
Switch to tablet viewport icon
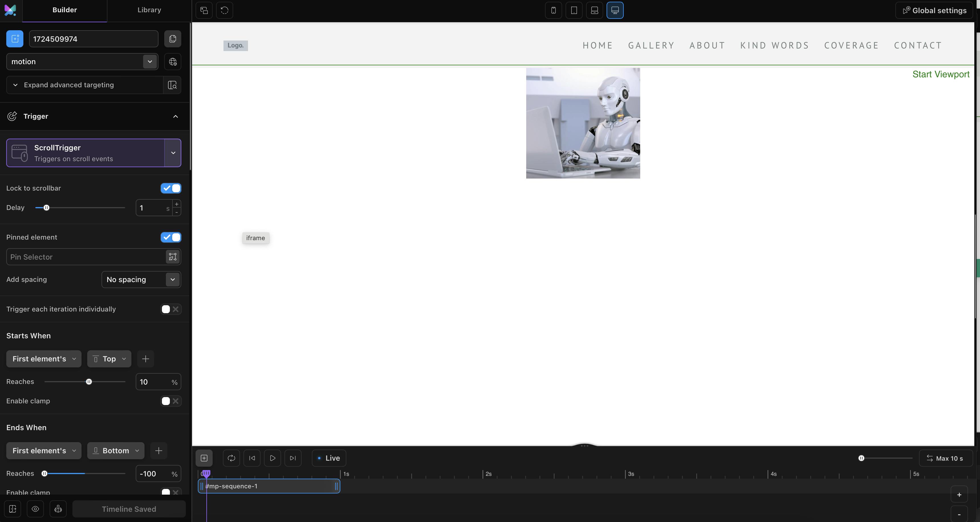574,10
